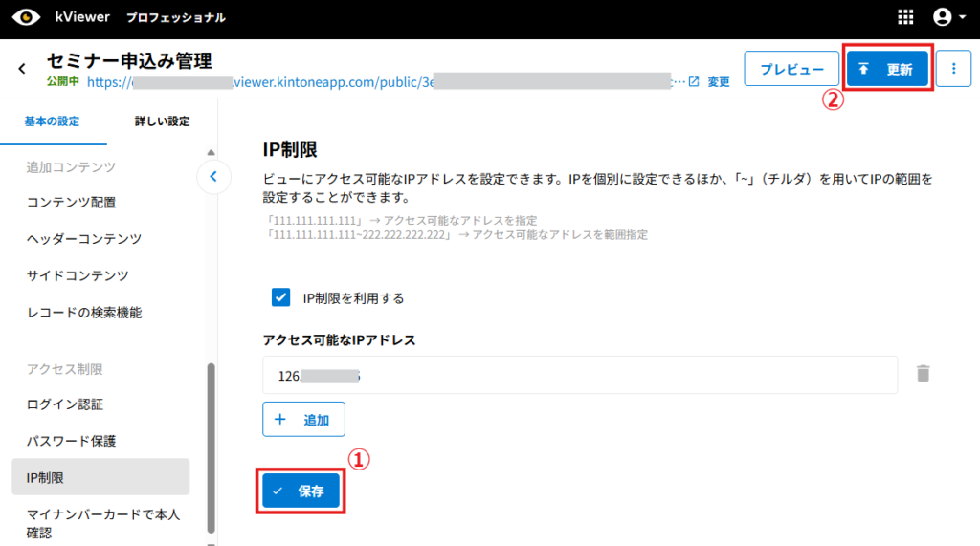Delete the IP address with the trash icon

point(923,374)
